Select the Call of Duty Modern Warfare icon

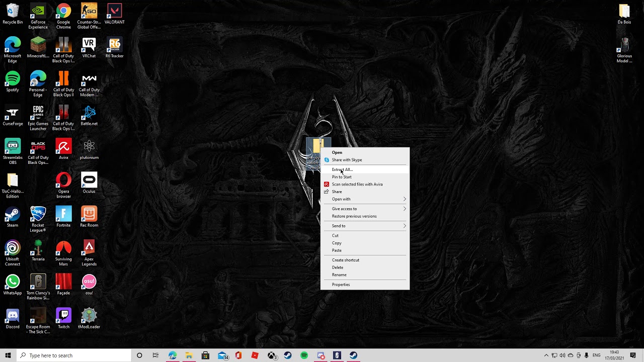coord(89,84)
